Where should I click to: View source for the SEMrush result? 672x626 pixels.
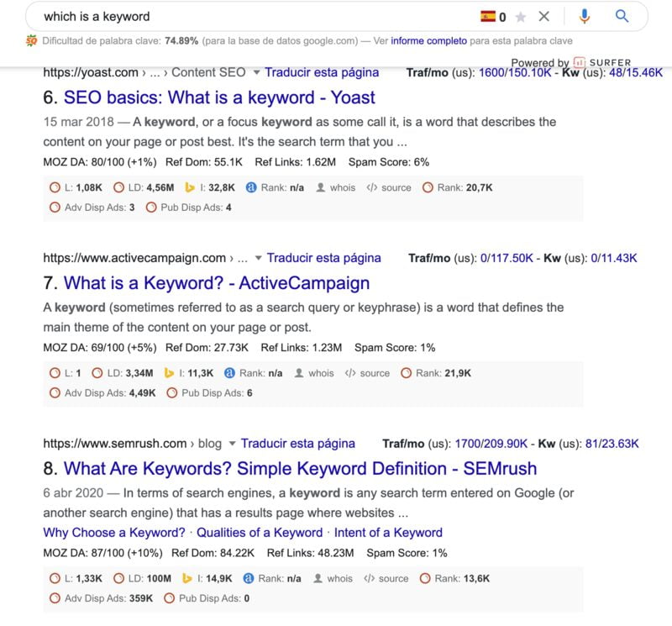tap(386, 578)
